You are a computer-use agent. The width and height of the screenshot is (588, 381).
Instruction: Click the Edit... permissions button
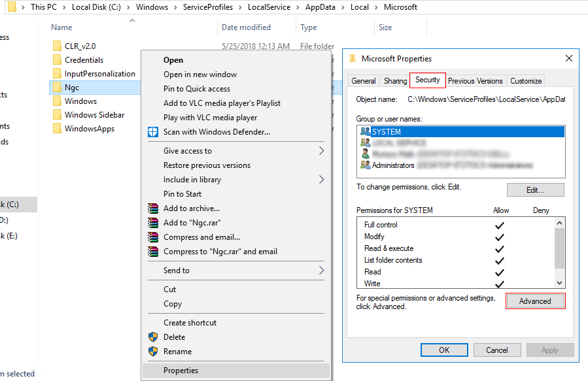point(535,190)
